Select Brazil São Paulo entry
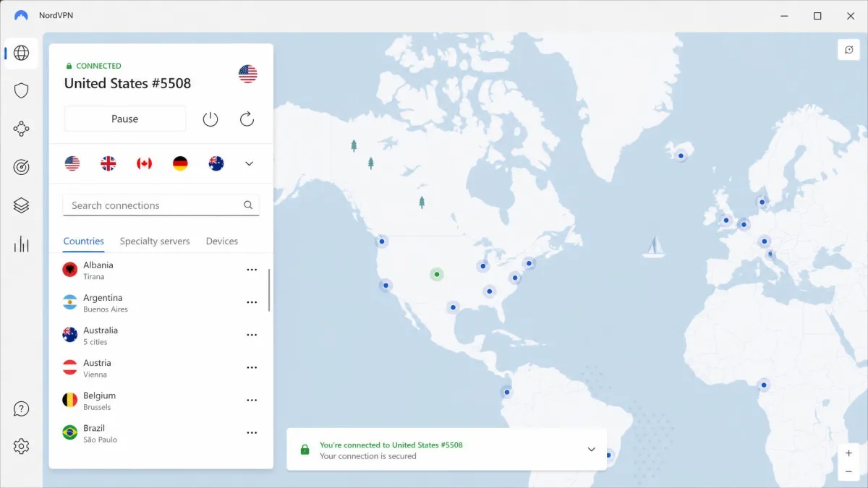Viewport: 868px width, 488px height. [x=161, y=432]
